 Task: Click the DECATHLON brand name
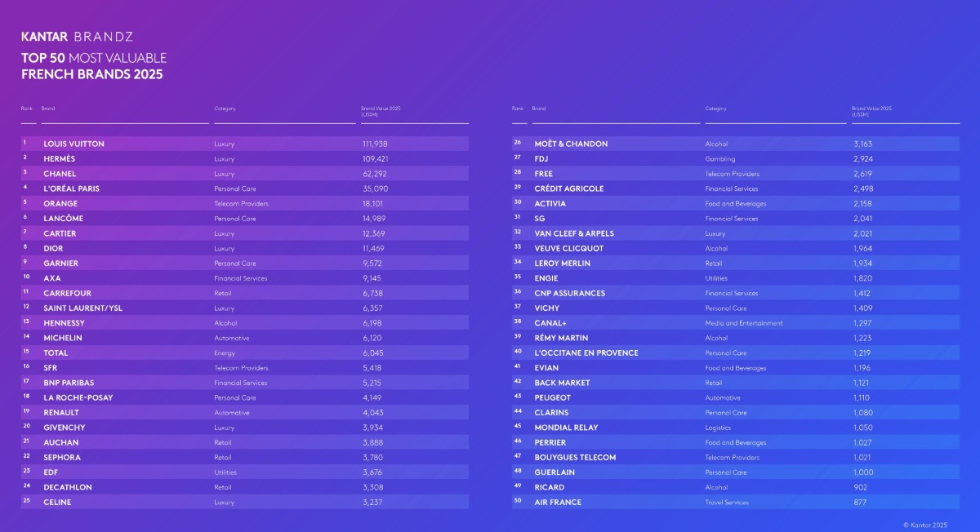click(x=68, y=487)
